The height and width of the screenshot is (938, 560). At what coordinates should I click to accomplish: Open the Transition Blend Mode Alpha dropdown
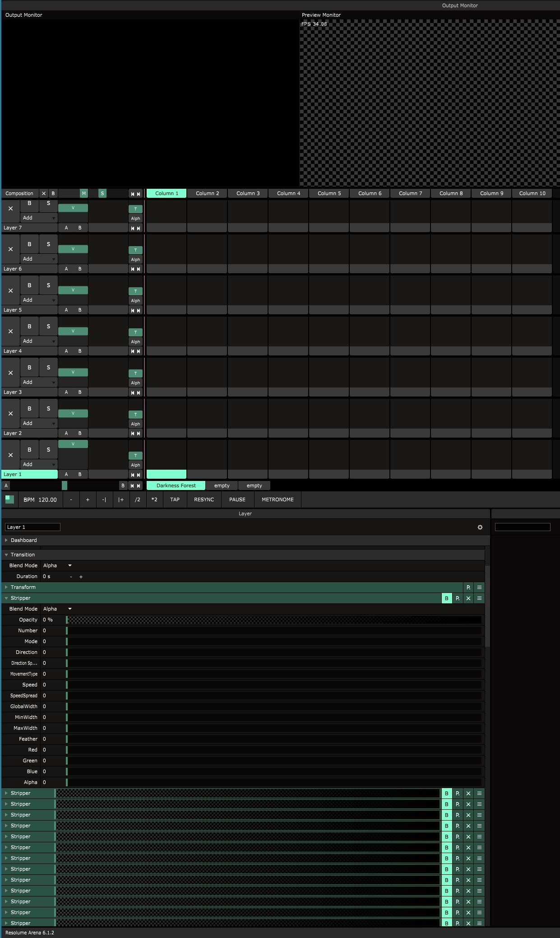[x=57, y=565]
